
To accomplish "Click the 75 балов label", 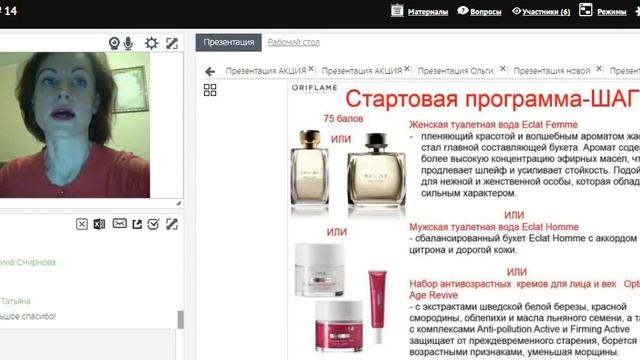I will click(343, 119).
